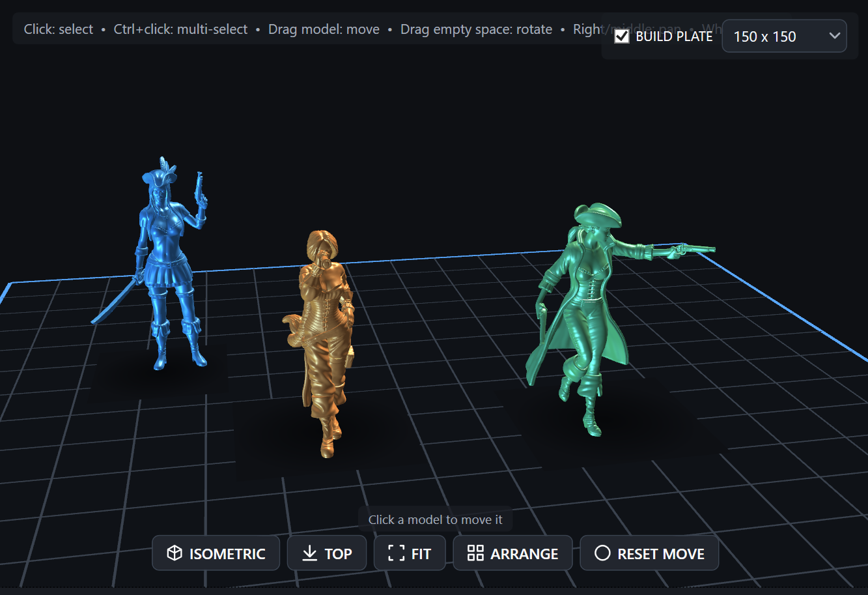Toggle the Build Plate checkbox
868x595 pixels.
tap(622, 36)
